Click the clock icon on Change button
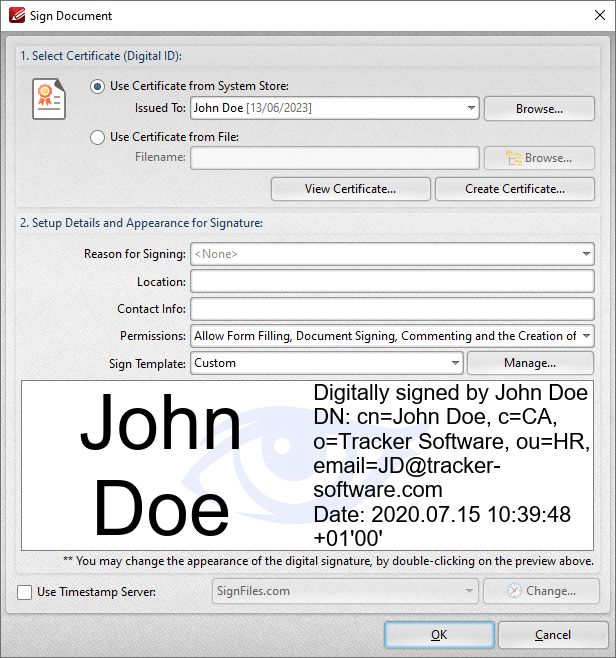Image resolution: width=616 pixels, height=658 pixels. pyautogui.click(x=514, y=591)
